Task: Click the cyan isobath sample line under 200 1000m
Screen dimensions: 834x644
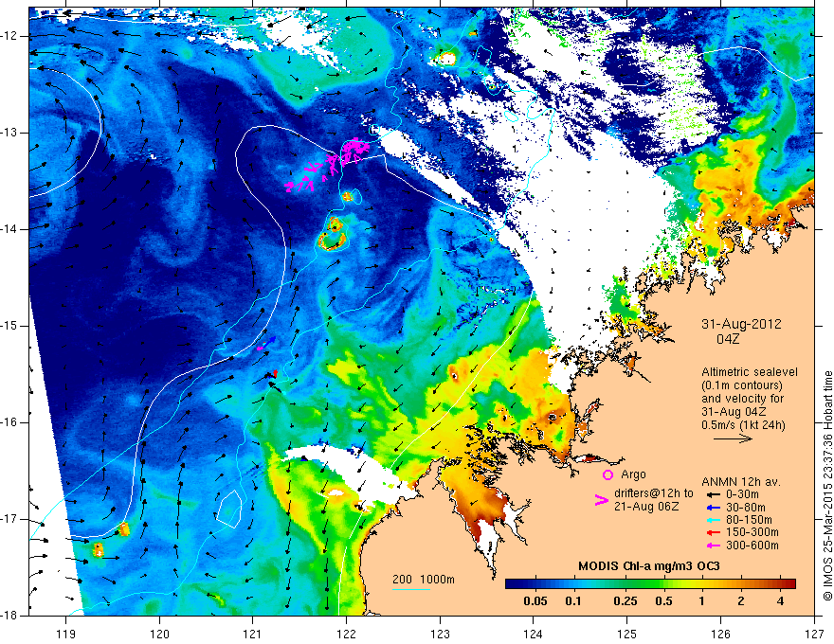Action: 411,589
